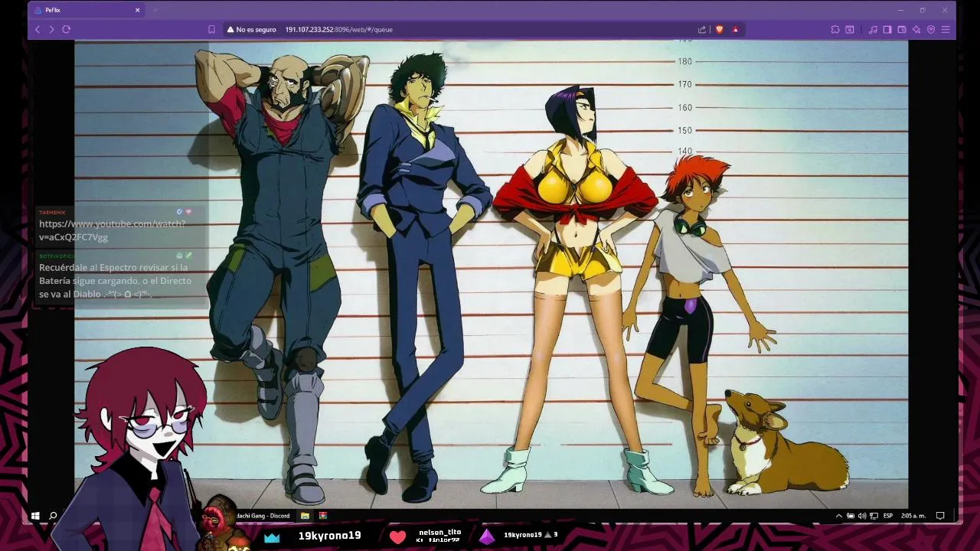Show hidden tray icons chevron
980x551 pixels.
click(x=839, y=516)
